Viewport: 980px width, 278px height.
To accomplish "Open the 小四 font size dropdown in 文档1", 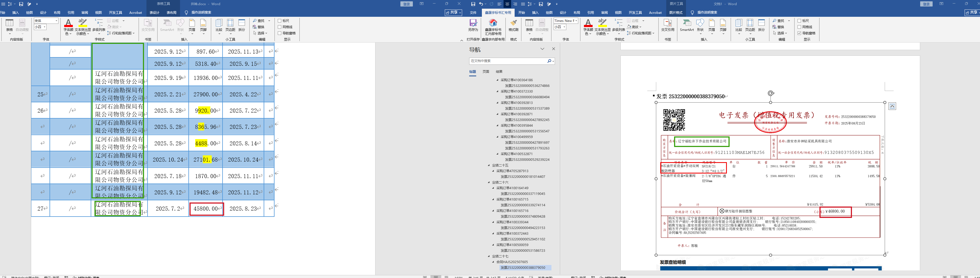I will (x=564, y=27).
